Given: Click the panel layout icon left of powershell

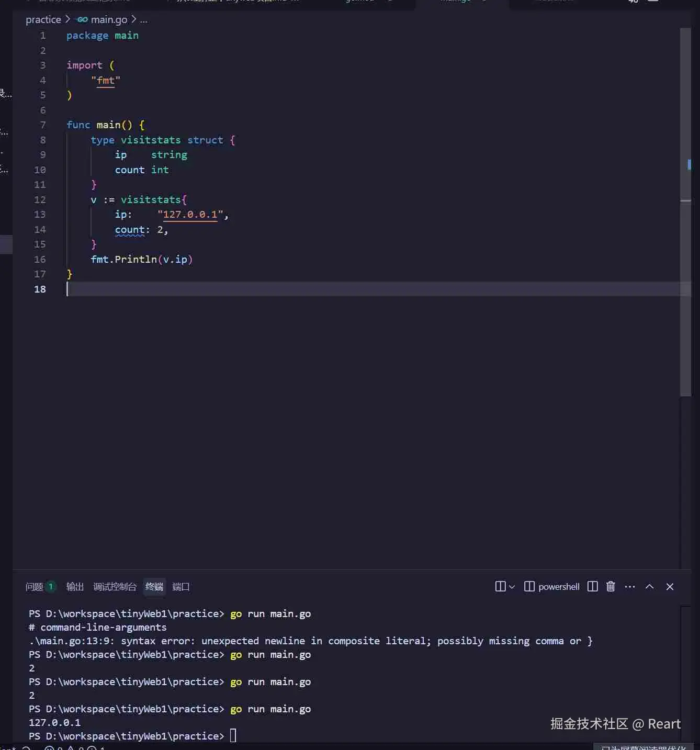Looking at the screenshot, I should (x=529, y=587).
